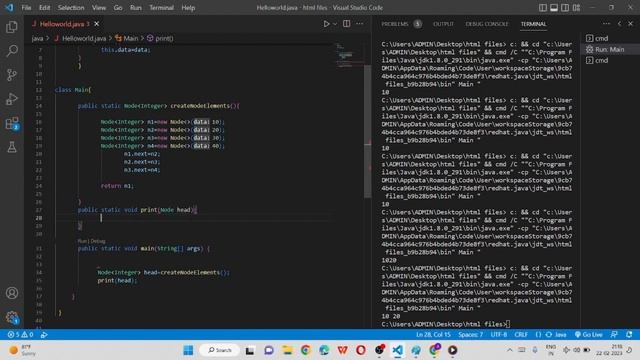This screenshot has width=640, height=360.
Task: Open Customize Layout icon
Action: pyautogui.click(x=576, y=8)
